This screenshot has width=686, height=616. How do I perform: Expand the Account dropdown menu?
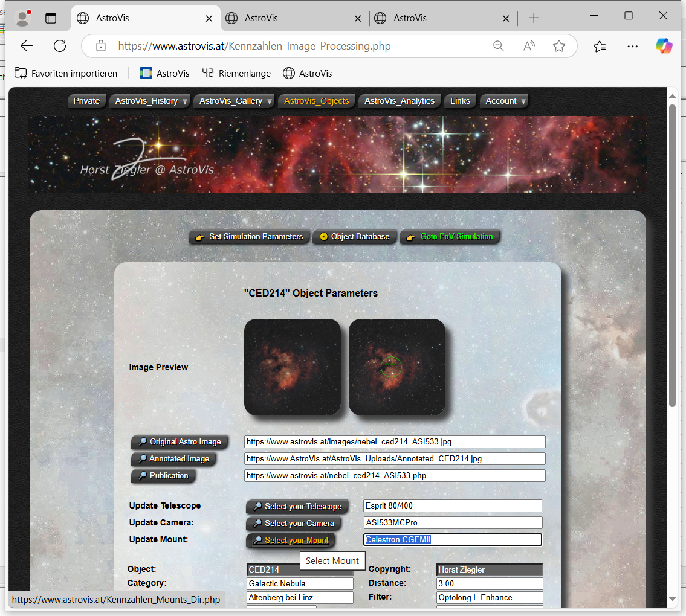tap(504, 101)
